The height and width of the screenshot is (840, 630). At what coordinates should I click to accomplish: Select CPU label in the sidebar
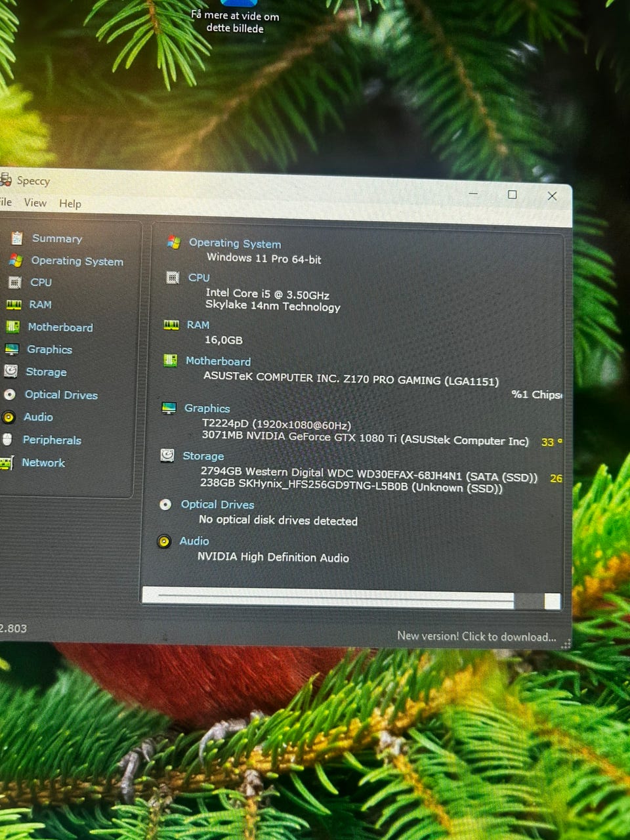[41, 282]
